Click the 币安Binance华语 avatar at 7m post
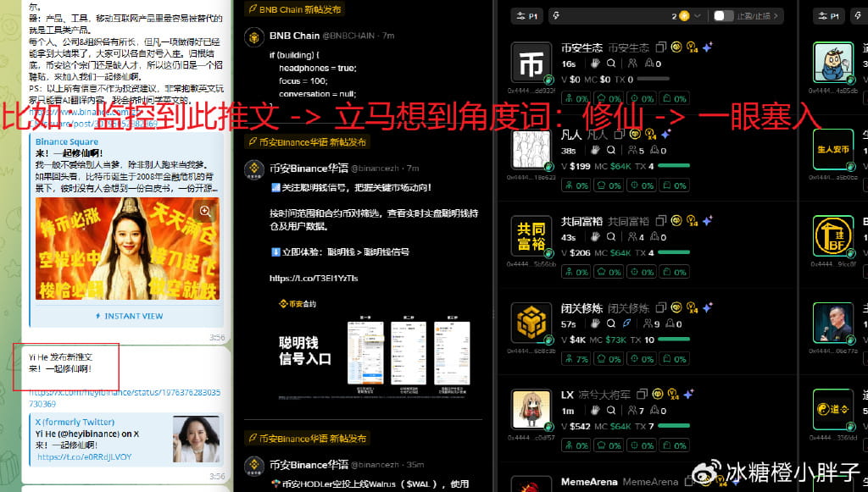 254,169
